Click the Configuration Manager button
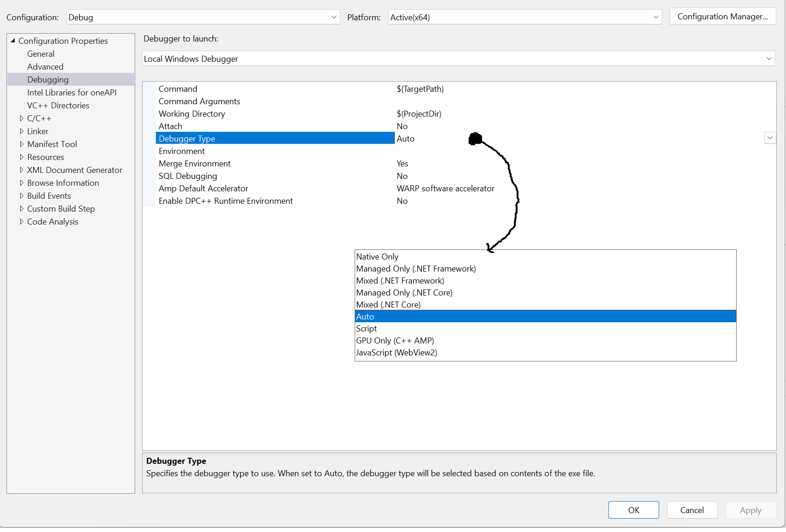Image resolution: width=786 pixels, height=532 pixels. (x=722, y=16)
